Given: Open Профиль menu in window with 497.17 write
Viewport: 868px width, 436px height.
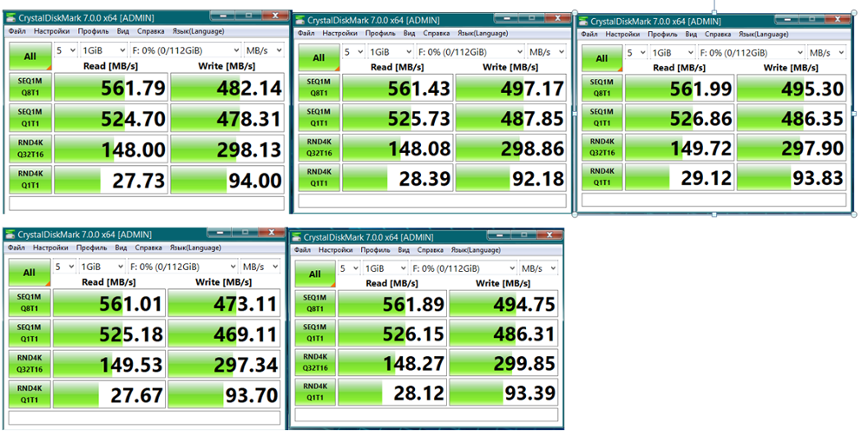Looking at the screenshot, I should [x=380, y=33].
